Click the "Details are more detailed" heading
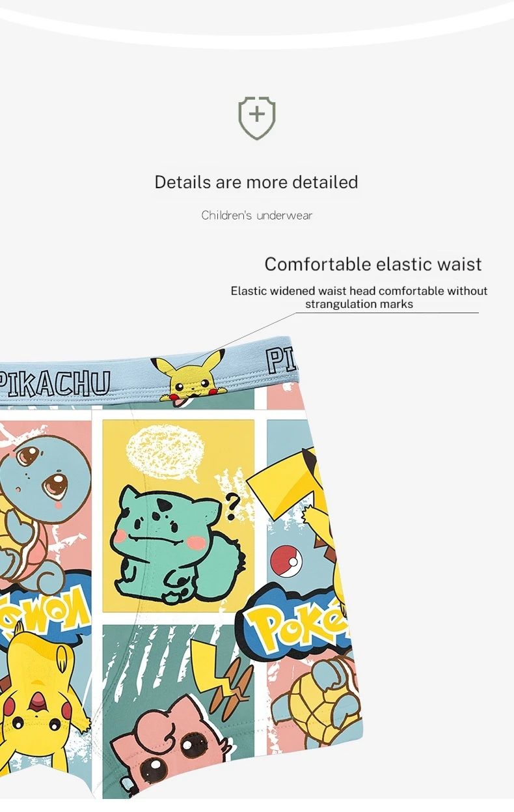Viewport: 514px width, 812px height. click(256, 182)
